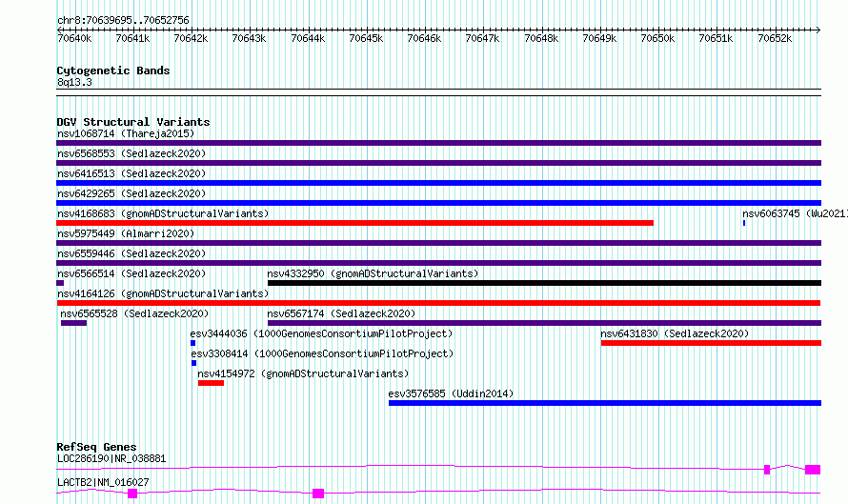848x504 pixels.
Task: Click the small nsv6063745 (Wu2021) variant marker
Action: (744, 223)
